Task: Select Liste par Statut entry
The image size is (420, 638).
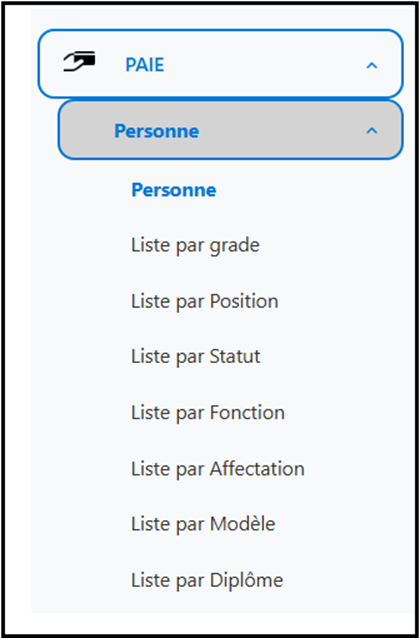Action: point(196,357)
